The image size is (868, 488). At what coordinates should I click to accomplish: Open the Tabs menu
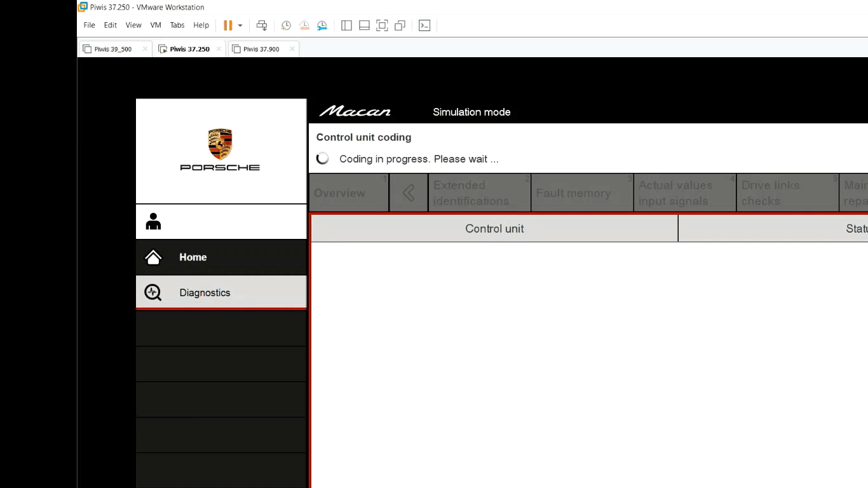click(x=177, y=25)
